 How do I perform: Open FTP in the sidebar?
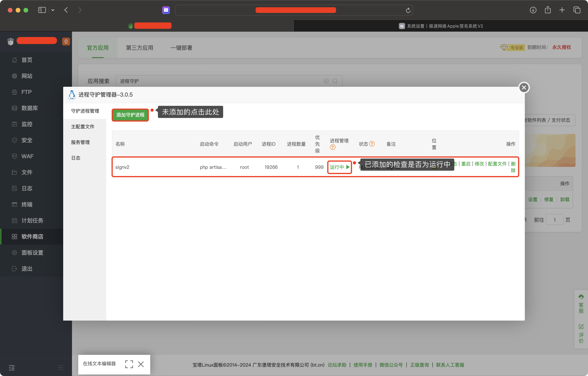click(x=27, y=92)
